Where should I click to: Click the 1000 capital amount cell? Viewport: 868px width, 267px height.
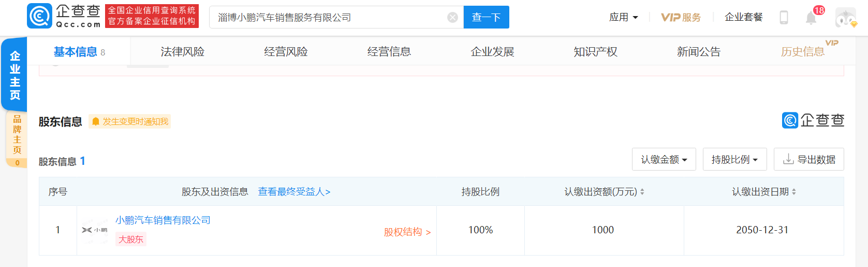604,230
